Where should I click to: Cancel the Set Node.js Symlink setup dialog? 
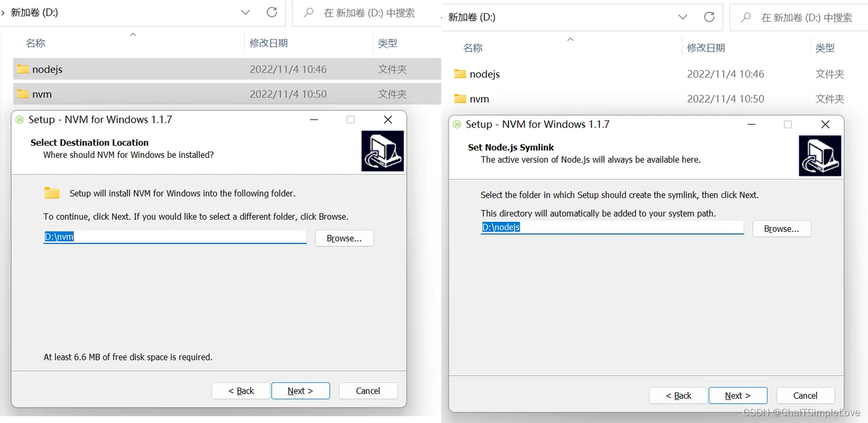pos(805,396)
